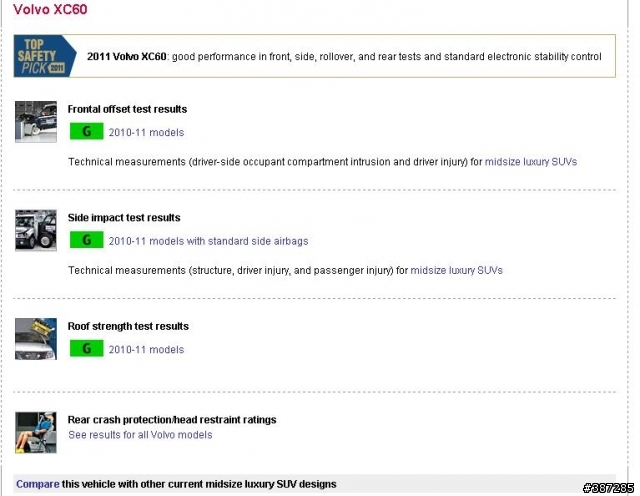Click the Frontal offset test results heading
This screenshot has height=496, width=640.
[127, 109]
